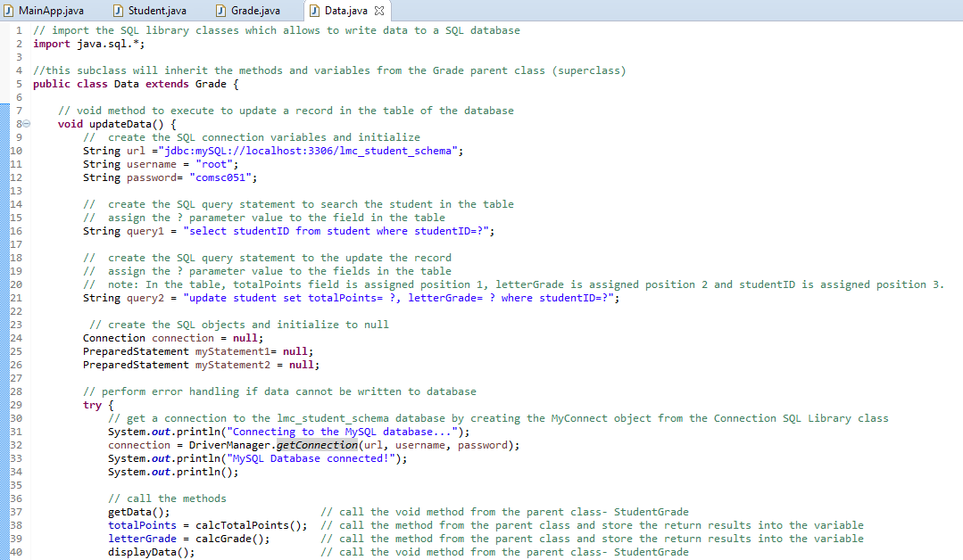Viewport: 963px width, 560px height.
Task: Switch to the Grade.java tab
Action: point(256,11)
